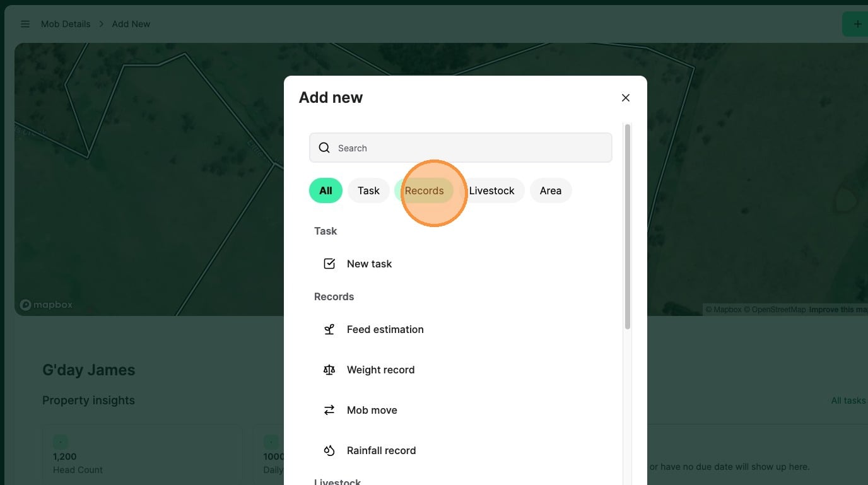Click the Task section heading in dialog
Image resolution: width=868 pixels, height=485 pixels.
click(x=325, y=231)
